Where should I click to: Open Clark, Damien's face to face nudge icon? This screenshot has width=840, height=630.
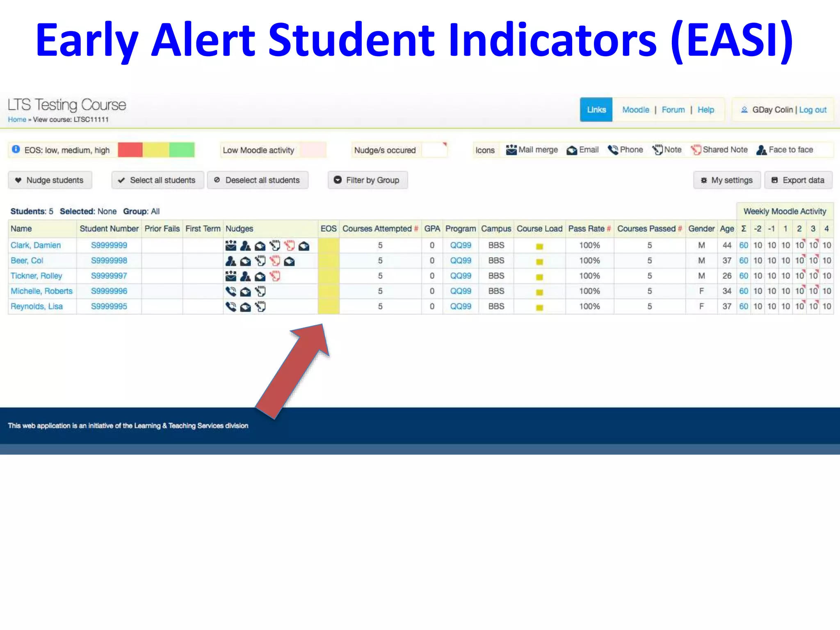tap(245, 246)
